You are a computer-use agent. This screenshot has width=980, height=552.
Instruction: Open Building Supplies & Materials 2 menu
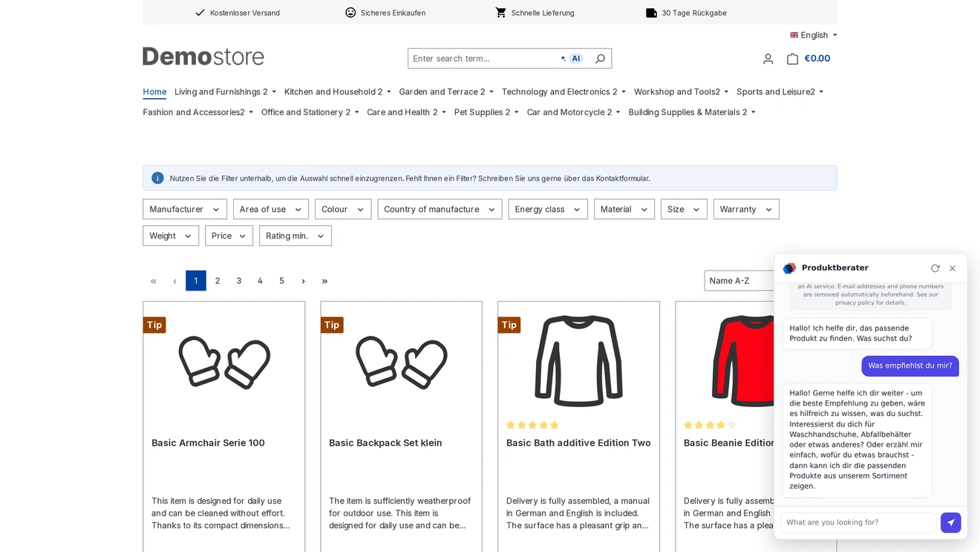pos(692,112)
